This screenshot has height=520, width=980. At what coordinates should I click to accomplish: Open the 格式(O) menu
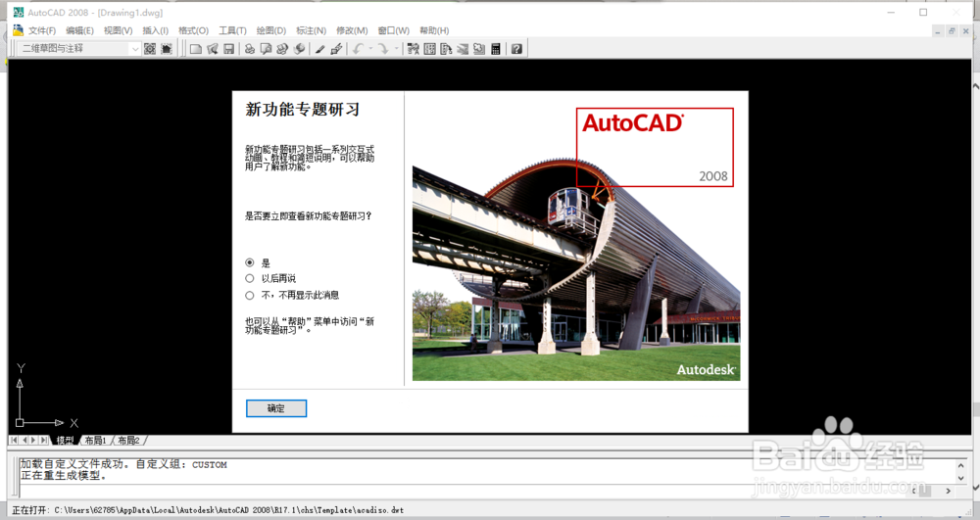pos(193,30)
